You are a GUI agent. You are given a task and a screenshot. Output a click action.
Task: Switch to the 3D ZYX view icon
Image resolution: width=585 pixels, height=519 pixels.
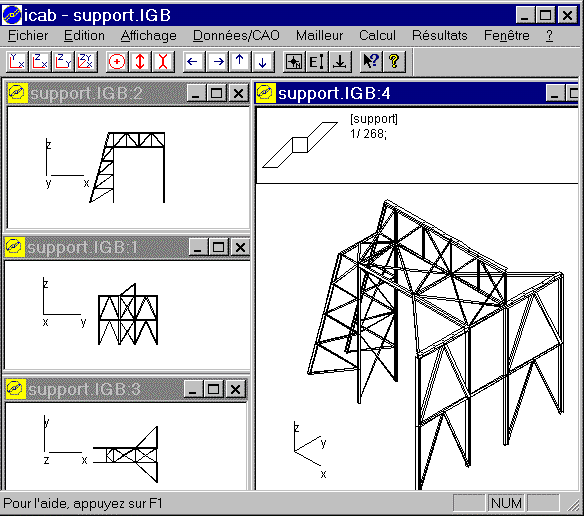[86, 61]
